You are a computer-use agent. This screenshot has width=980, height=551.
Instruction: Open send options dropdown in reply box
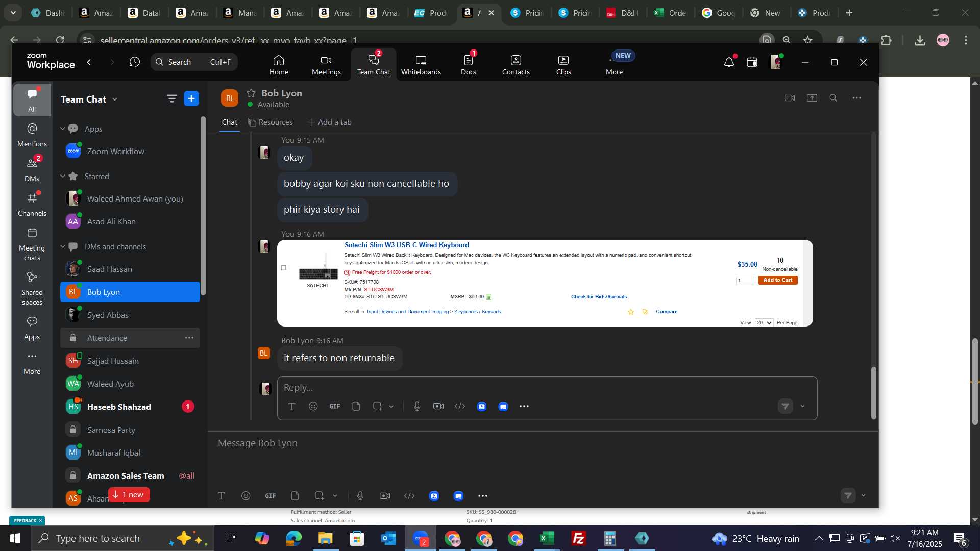[803, 407]
